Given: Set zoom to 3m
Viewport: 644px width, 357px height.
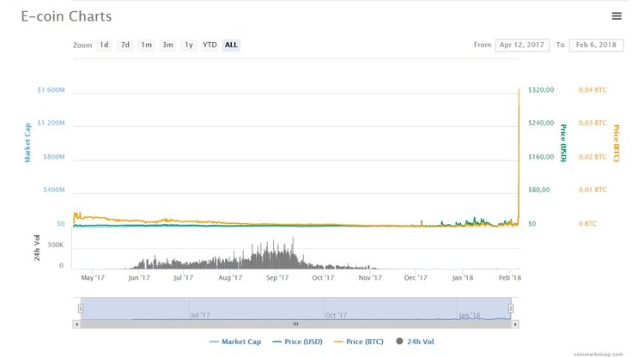Looking at the screenshot, I should pyautogui.click(x=167, y=45).
